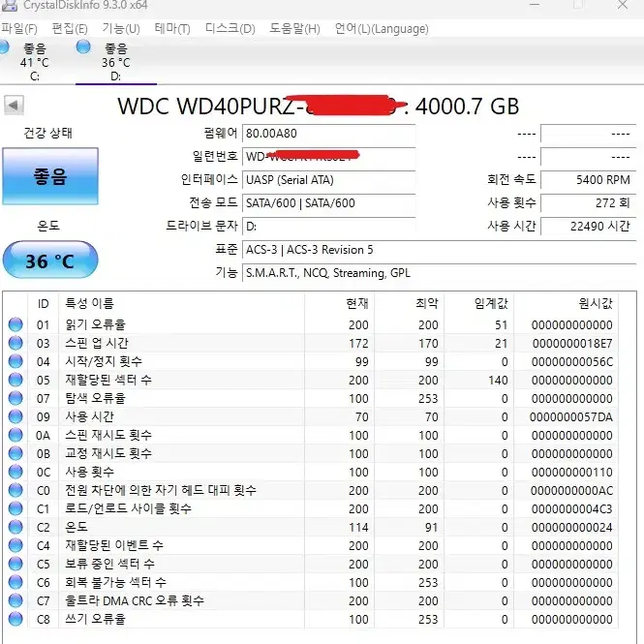Click the status icon for C0 row

coord(15,490)
